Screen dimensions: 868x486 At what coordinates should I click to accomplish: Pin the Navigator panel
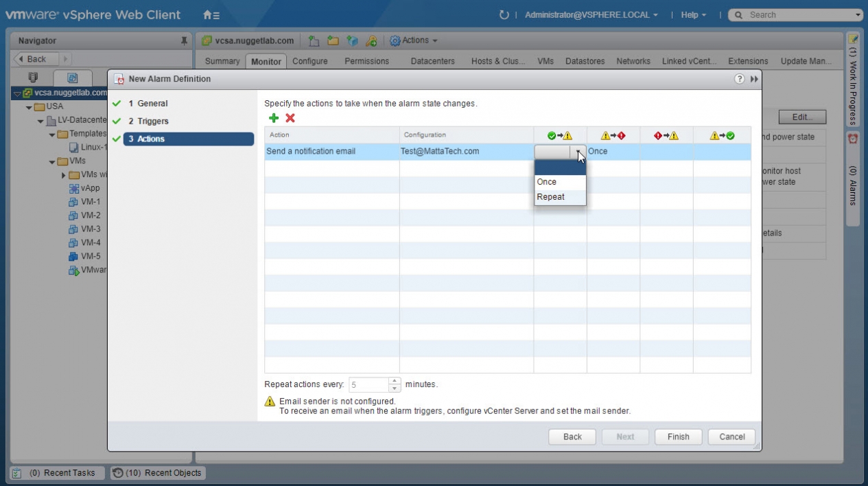pyautogui.click(x=184, y=41)
